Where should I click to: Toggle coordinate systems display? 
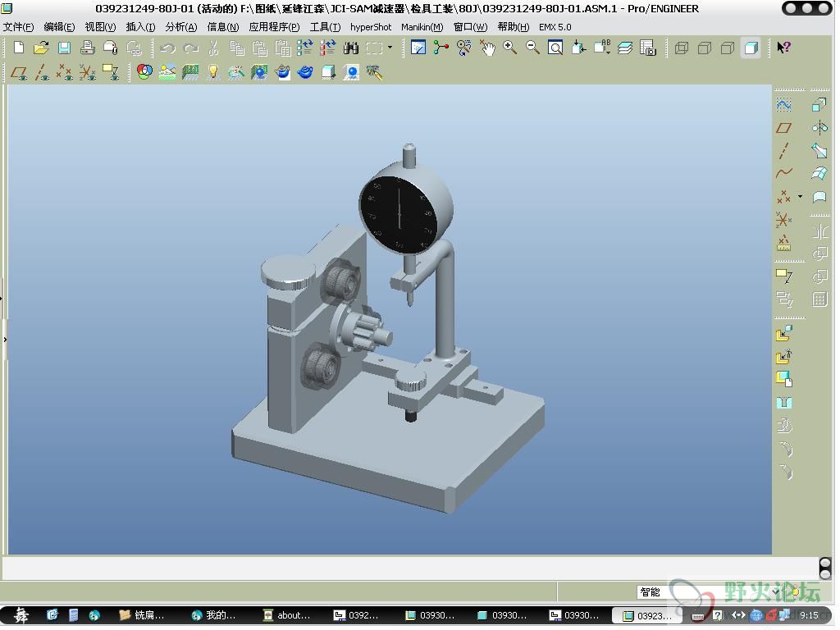click(89, 72)
